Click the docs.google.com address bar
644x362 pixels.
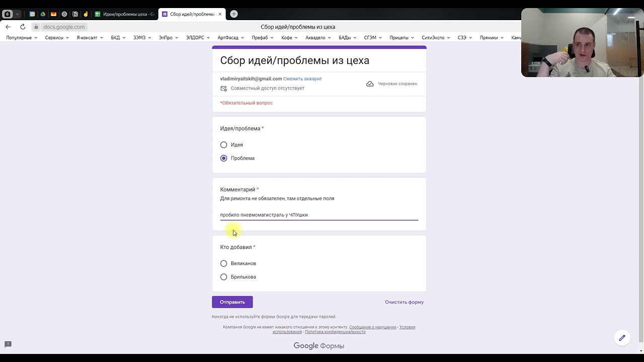(x=64, y=27)
